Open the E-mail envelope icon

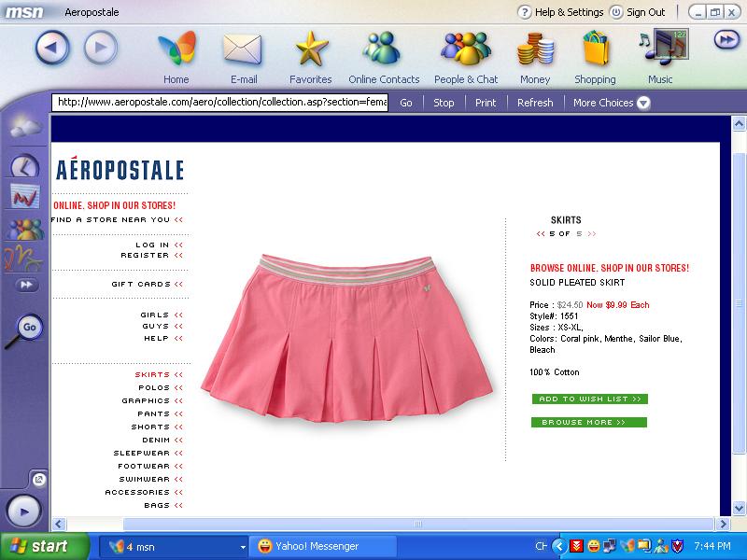click(x=243, y=49)
